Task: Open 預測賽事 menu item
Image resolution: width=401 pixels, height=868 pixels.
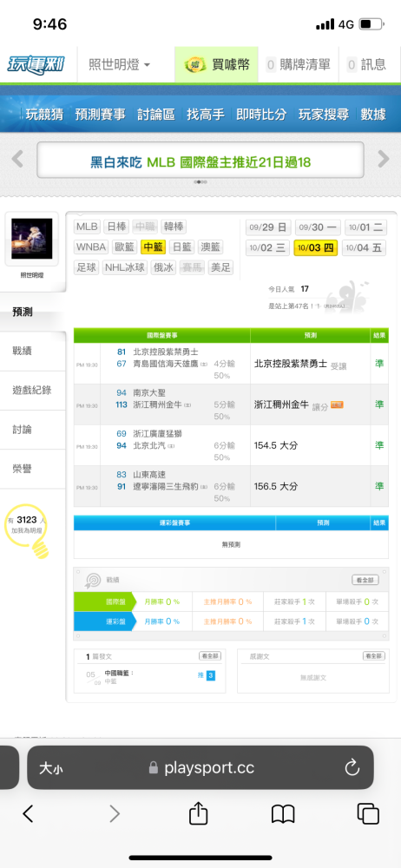Action: (x=101, y=115)
